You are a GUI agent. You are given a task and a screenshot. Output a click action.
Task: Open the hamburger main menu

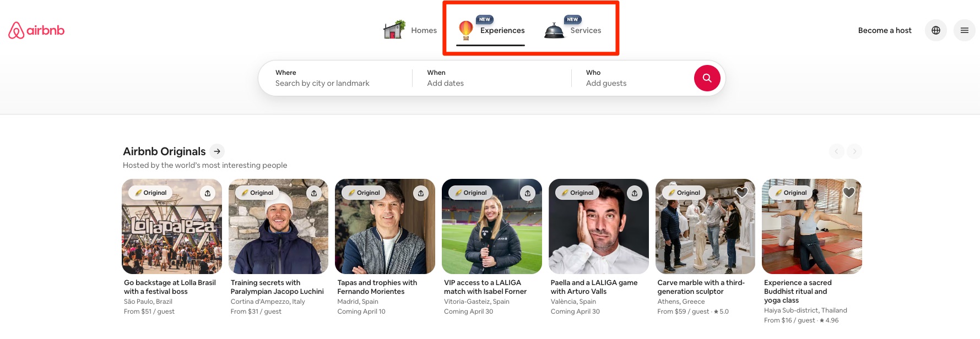(965, 30)
